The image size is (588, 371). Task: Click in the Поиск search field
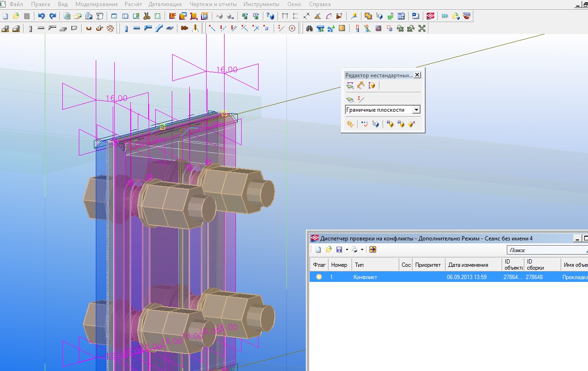point(543,250)
